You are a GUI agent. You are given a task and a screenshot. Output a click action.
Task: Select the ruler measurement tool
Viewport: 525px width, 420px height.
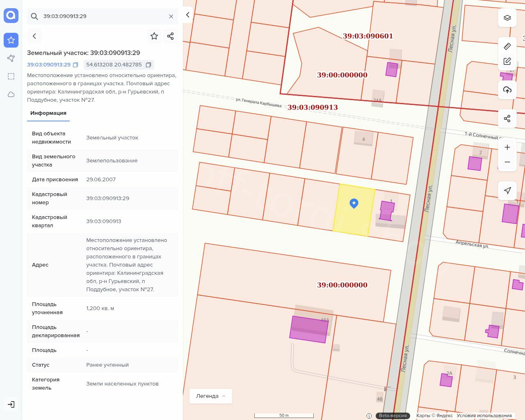coord(507,46)
